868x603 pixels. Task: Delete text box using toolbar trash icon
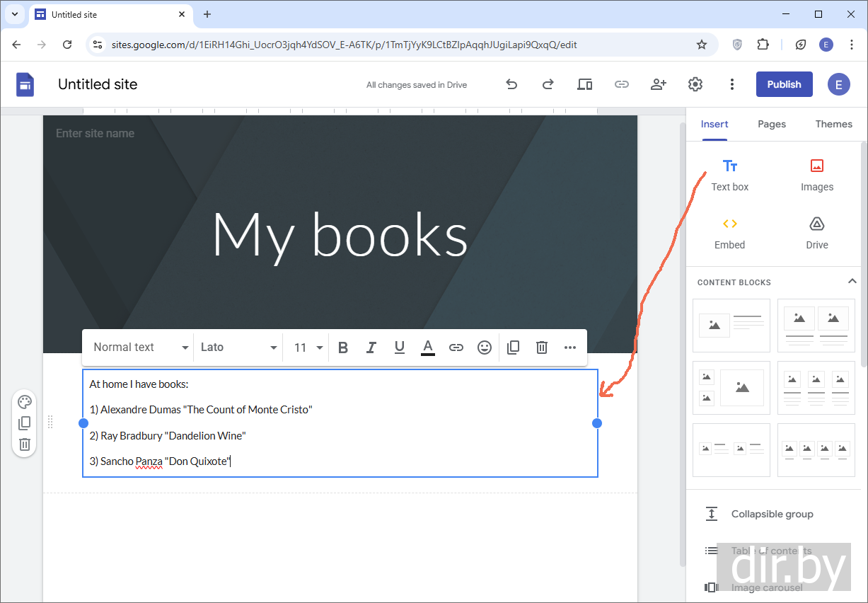tap(542, 348)
